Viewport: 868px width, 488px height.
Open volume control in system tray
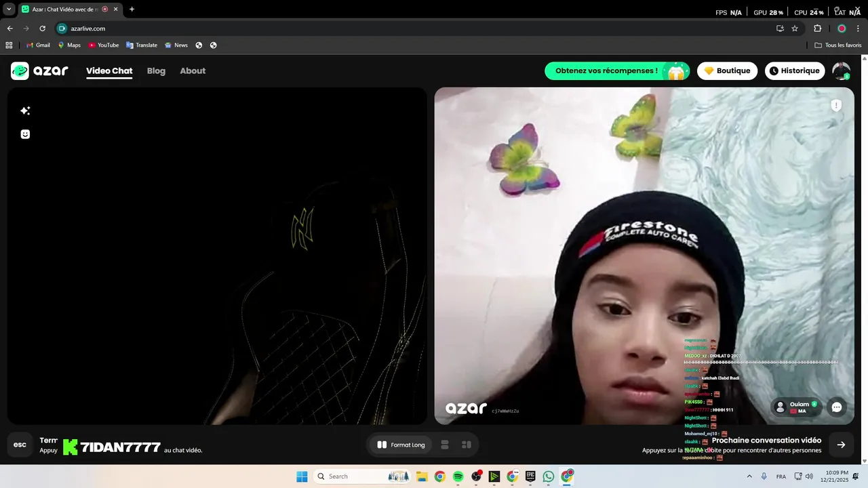pos(809,476)
